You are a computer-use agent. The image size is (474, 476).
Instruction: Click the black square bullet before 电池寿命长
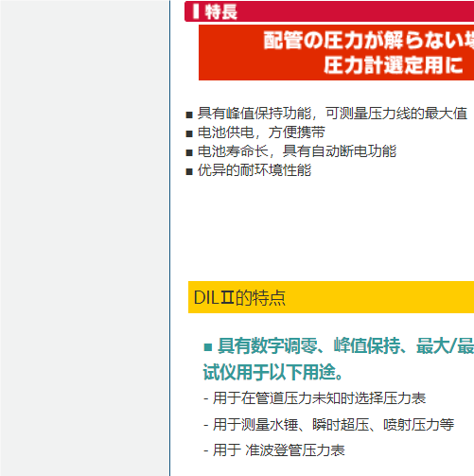click(x=189, y=153)
